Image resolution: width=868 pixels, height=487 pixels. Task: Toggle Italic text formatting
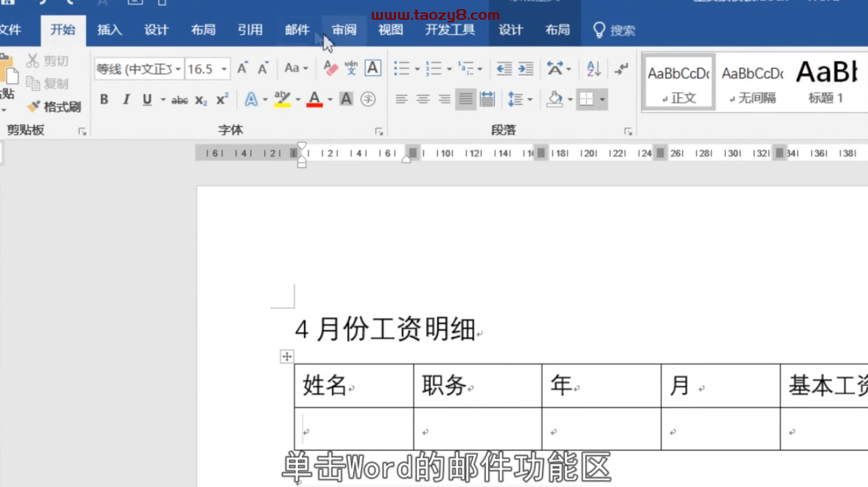126,99
